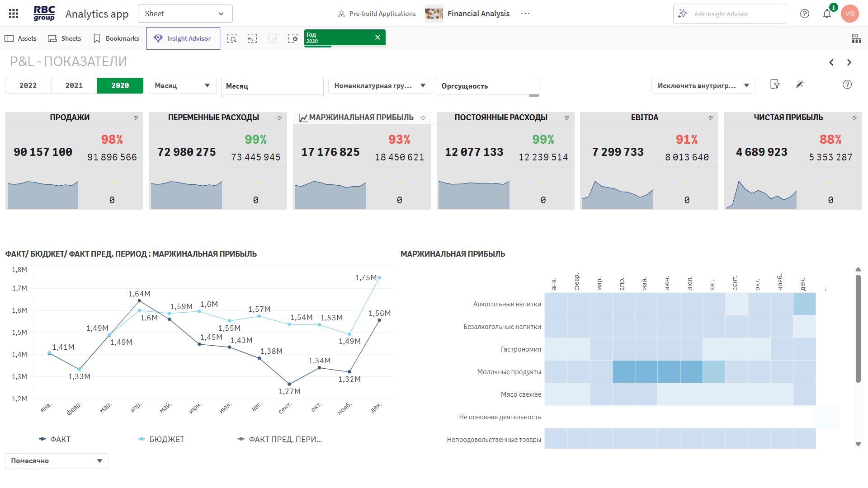Clear all selections icon
The width and height of the screenshot is (868, 488).
293,38
